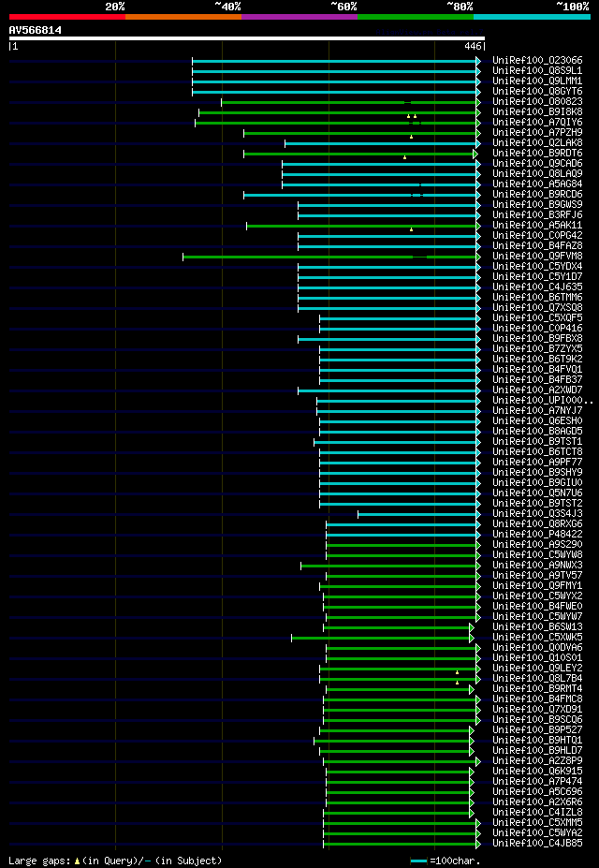Select the UniRef100_C4JB85 label

pos(537,843)
